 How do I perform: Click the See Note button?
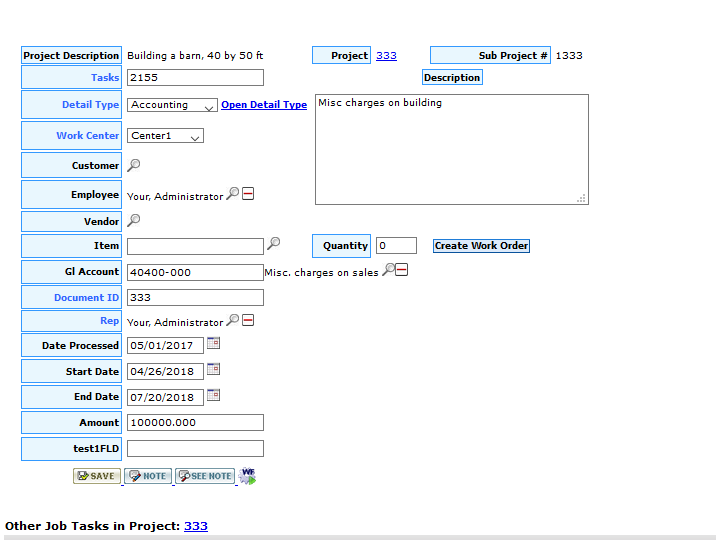coord(205,476)
